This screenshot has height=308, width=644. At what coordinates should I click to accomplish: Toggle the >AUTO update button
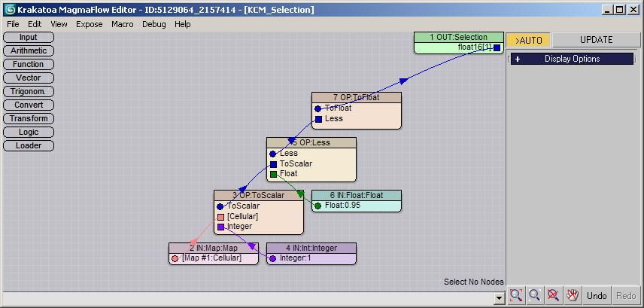click(x=529, y=41)
